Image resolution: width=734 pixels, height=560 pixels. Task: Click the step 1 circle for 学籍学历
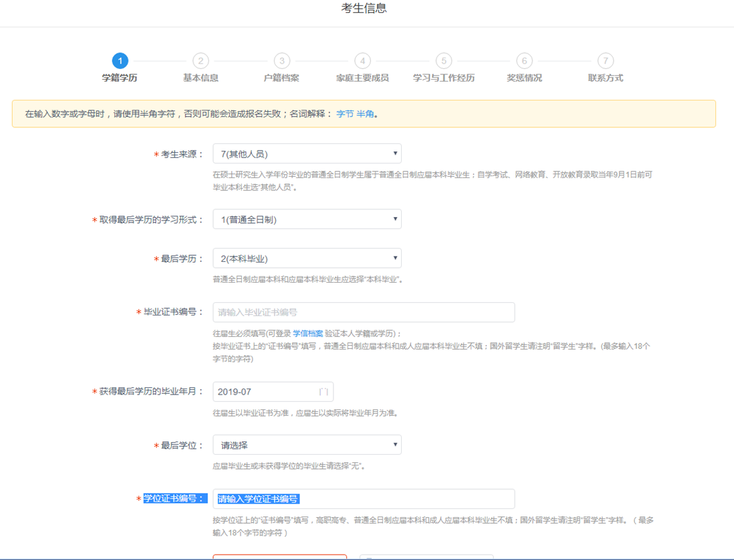click(x=120, y=61)
